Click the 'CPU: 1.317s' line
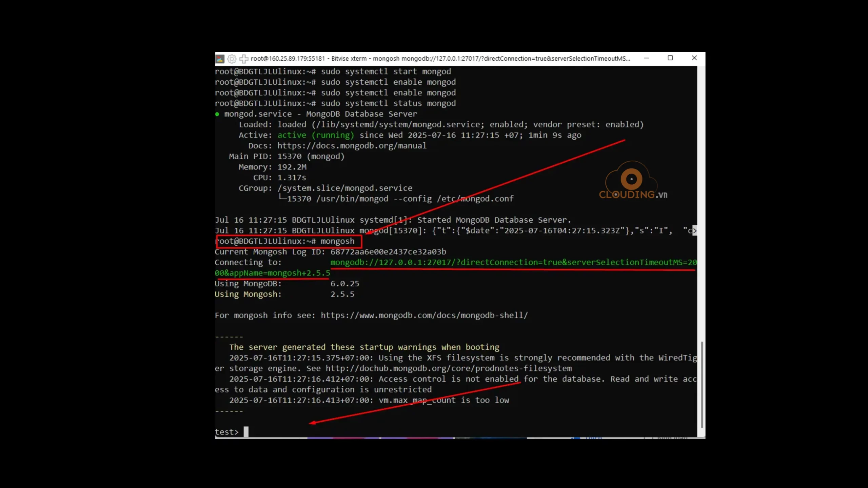 (279, 178)
